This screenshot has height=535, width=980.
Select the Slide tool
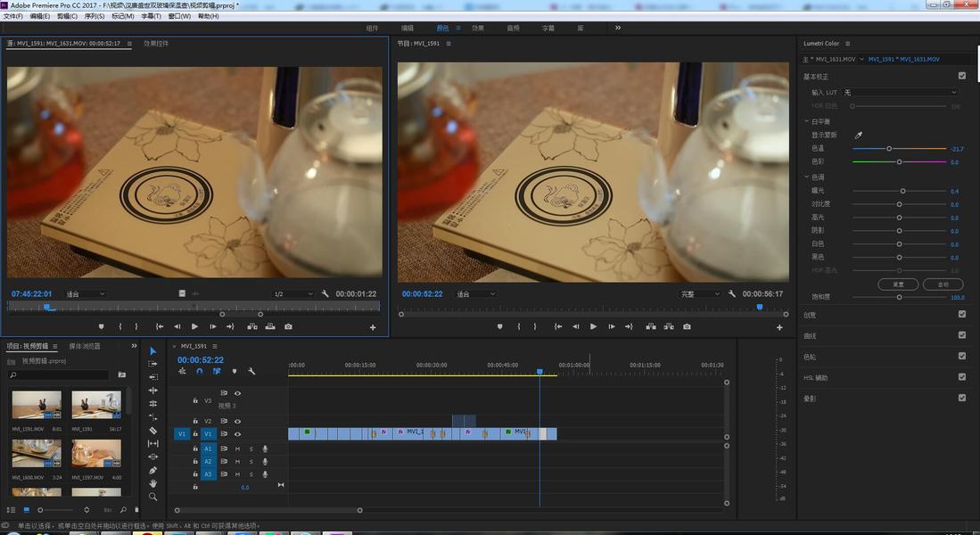pos(153,457)
